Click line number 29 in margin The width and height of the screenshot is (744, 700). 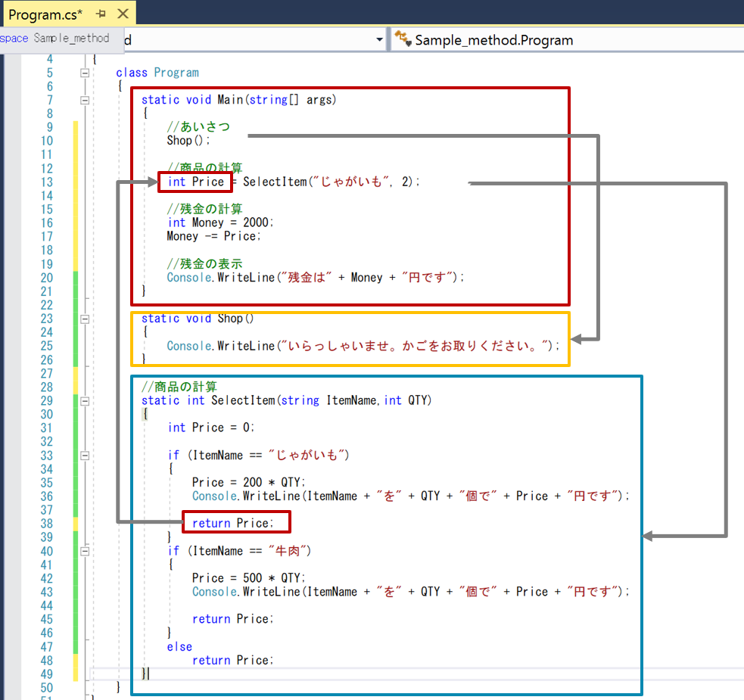coord(46,401)
